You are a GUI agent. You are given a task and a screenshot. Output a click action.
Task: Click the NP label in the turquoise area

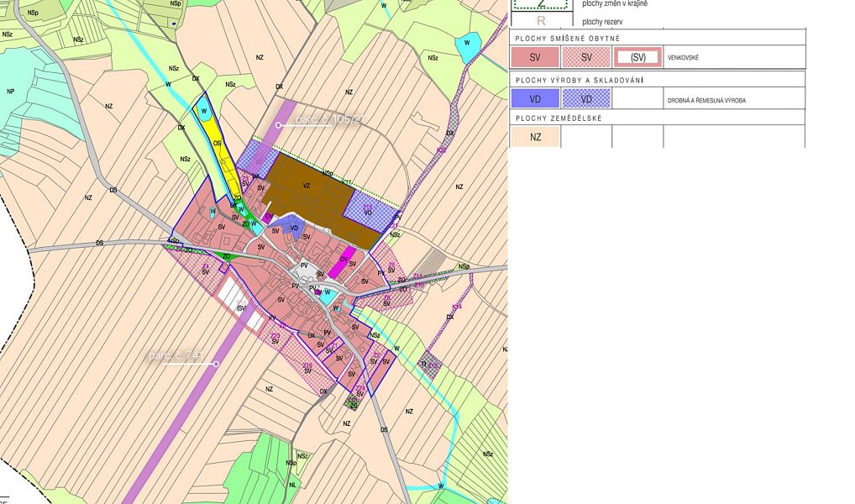tap(10, 91)
